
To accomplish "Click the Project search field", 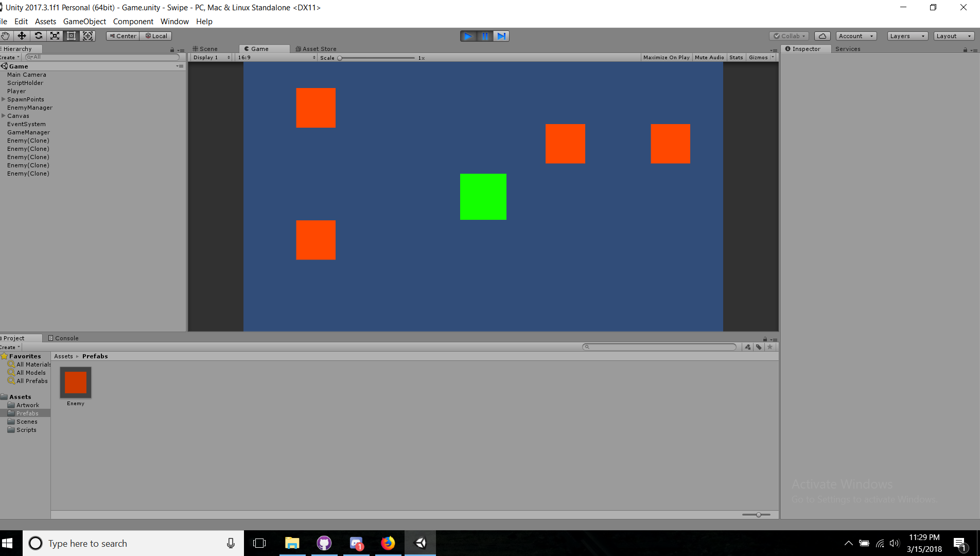I will click(x=659, y=347).
